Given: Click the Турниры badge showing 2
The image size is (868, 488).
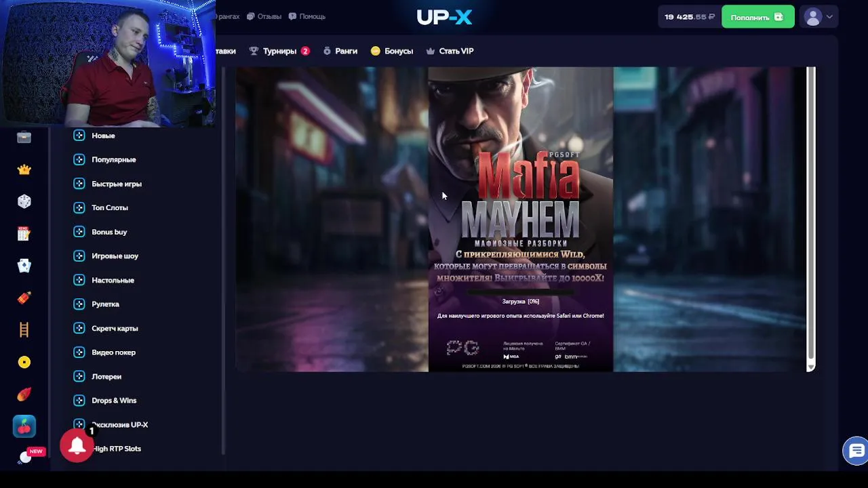Looking at the screenshot, I should pos(305,51).
